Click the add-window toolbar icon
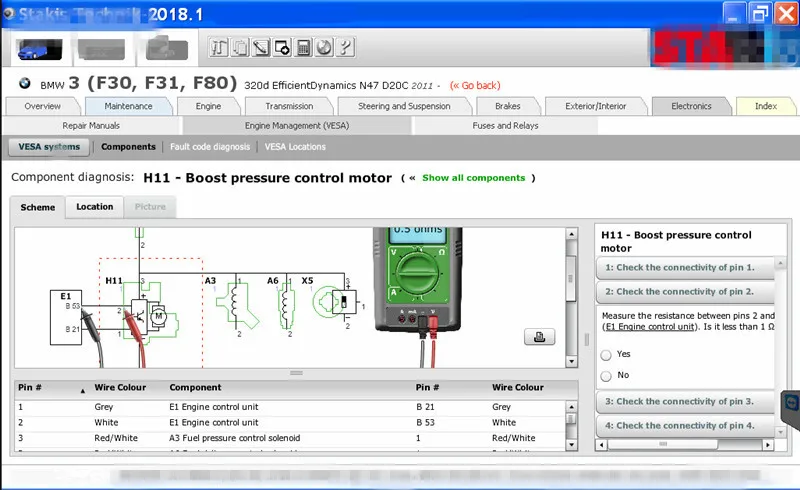The image size is (800, 490). (282, 47)
